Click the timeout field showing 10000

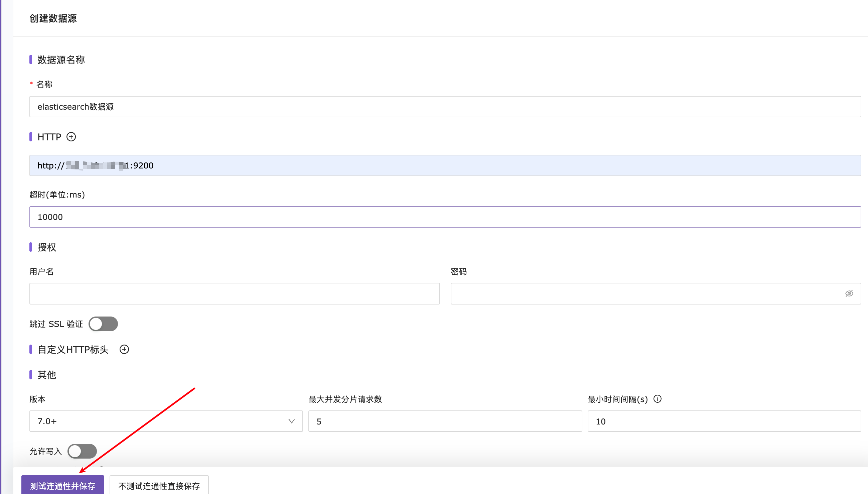(x=445, y=217)
